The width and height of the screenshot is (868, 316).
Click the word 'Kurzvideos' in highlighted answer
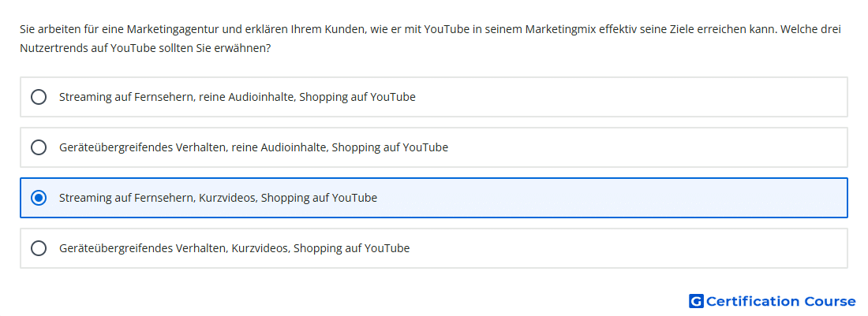pos(227,198)
